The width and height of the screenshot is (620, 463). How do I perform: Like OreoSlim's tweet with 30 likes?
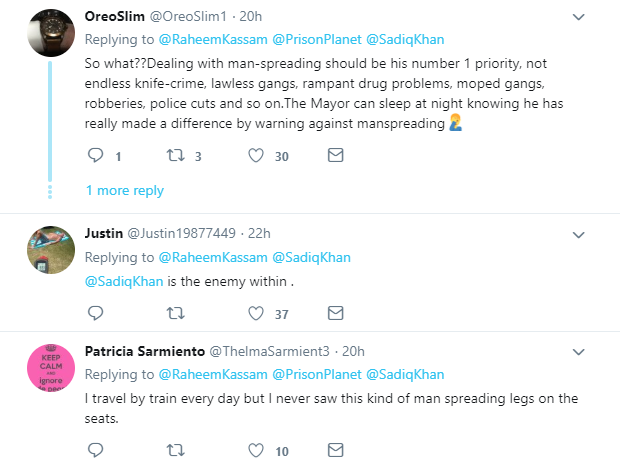[x=256, y=155]
